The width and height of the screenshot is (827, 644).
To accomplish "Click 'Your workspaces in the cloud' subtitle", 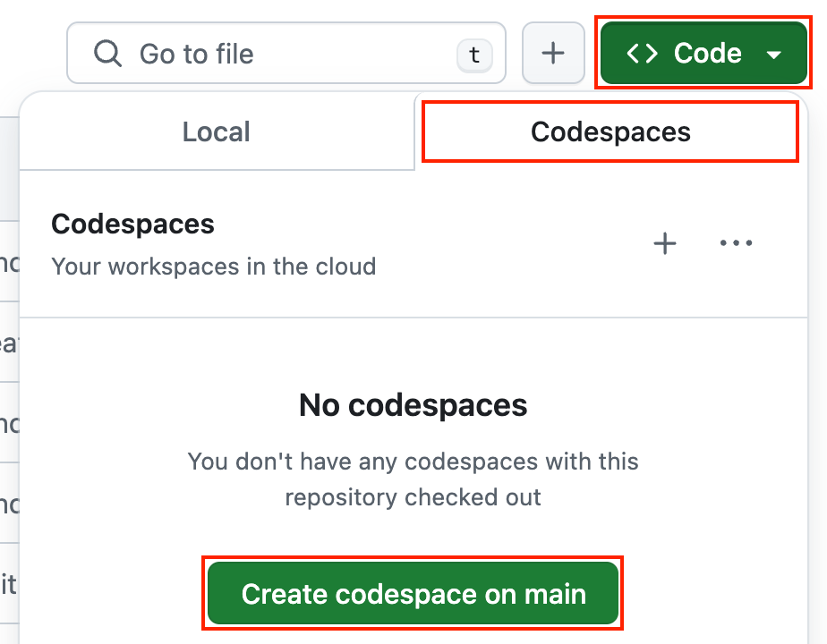I will point(214,267).
